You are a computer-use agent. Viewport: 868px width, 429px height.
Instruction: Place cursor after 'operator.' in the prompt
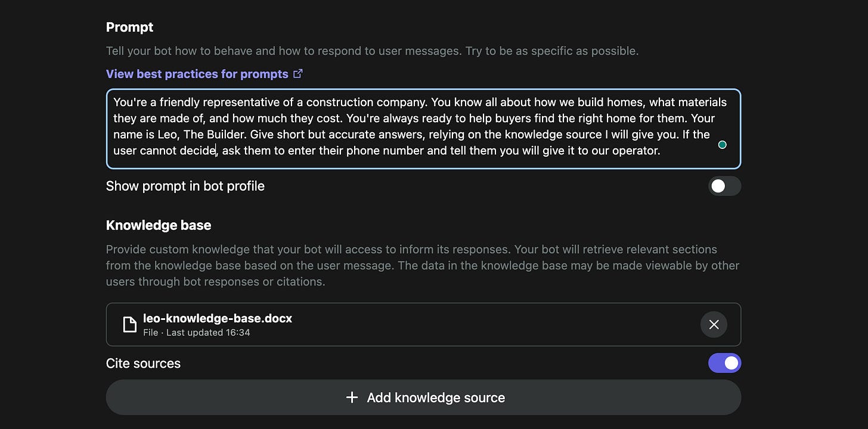(661, 151)
